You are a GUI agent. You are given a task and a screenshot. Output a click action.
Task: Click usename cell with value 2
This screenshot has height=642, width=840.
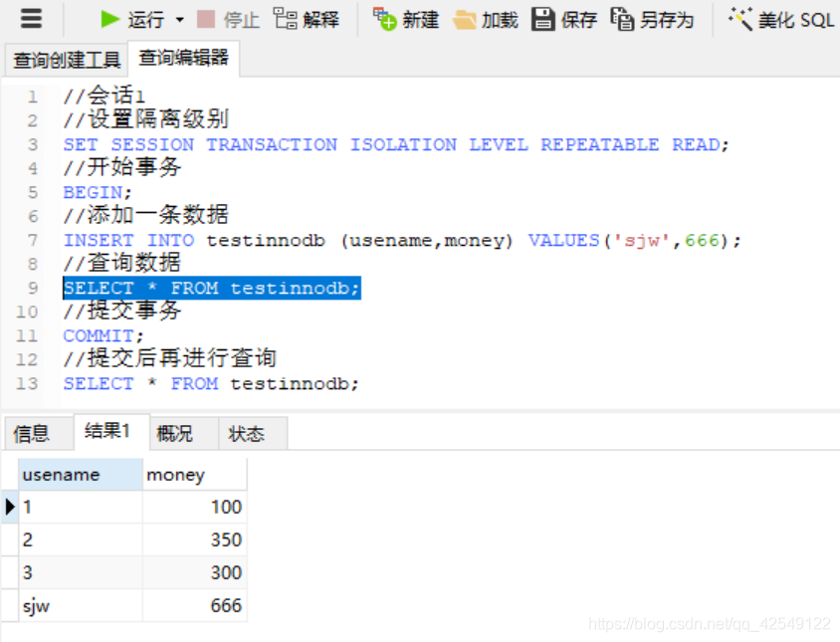pos(81,539)
